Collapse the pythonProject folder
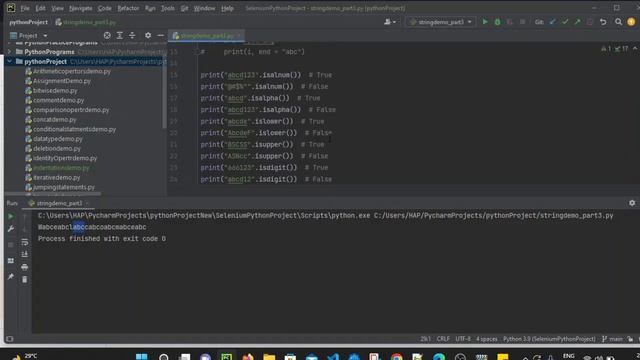Image resolution: width=640 pixels, height=360 pixels. [9, 62]
